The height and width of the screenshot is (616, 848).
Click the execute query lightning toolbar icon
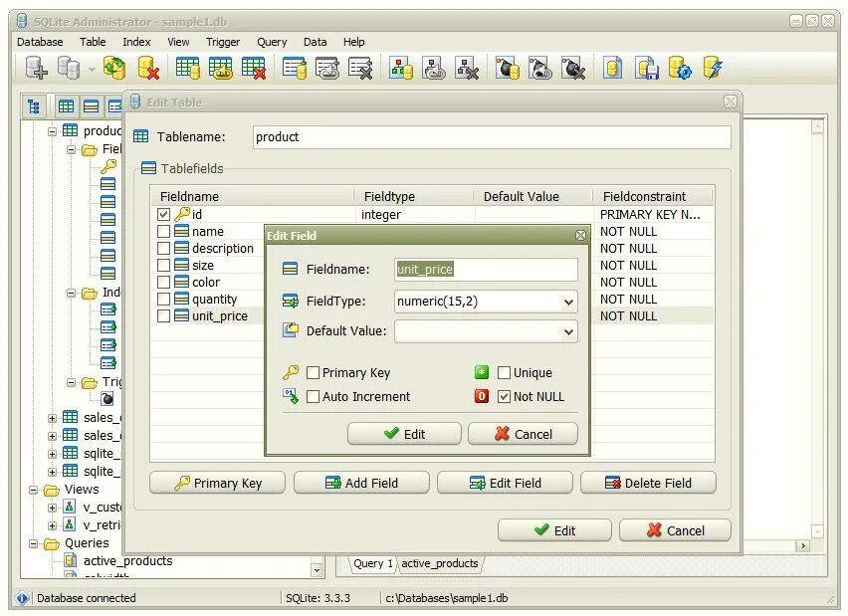point(713,68)
